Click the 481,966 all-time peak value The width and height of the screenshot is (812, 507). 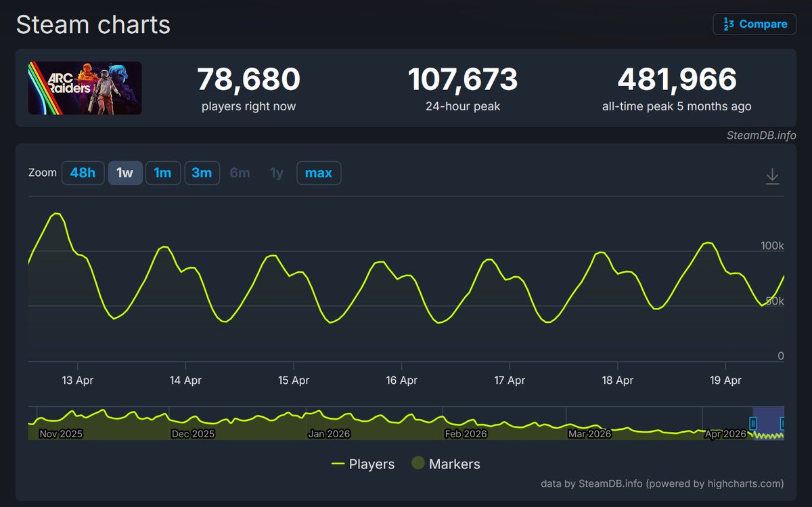coord(677,80)
